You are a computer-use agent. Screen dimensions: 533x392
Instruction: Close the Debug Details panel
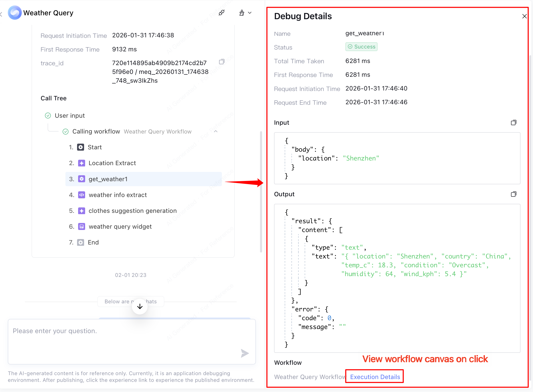coord(524,16)
